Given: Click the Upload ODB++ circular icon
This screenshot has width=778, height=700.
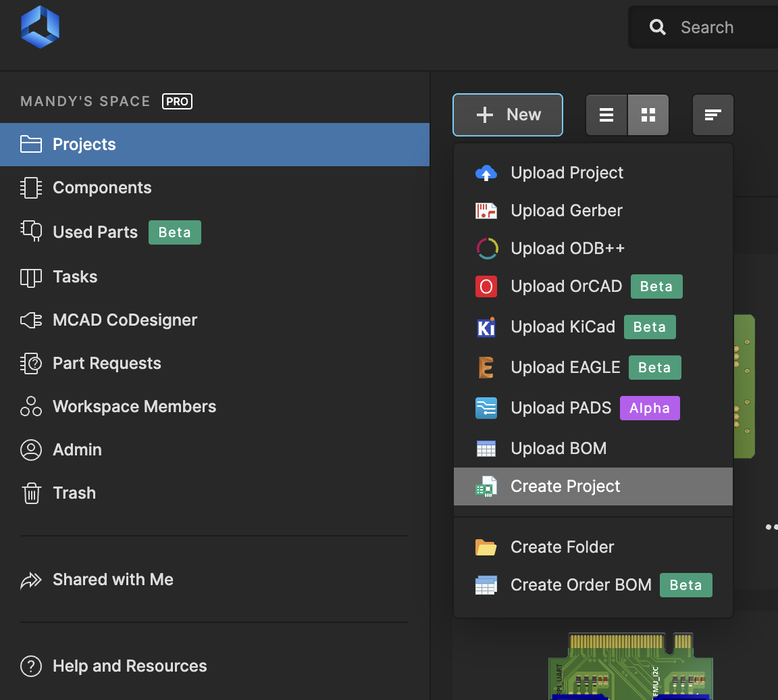Looking at the screenshot, I should 486,249.
